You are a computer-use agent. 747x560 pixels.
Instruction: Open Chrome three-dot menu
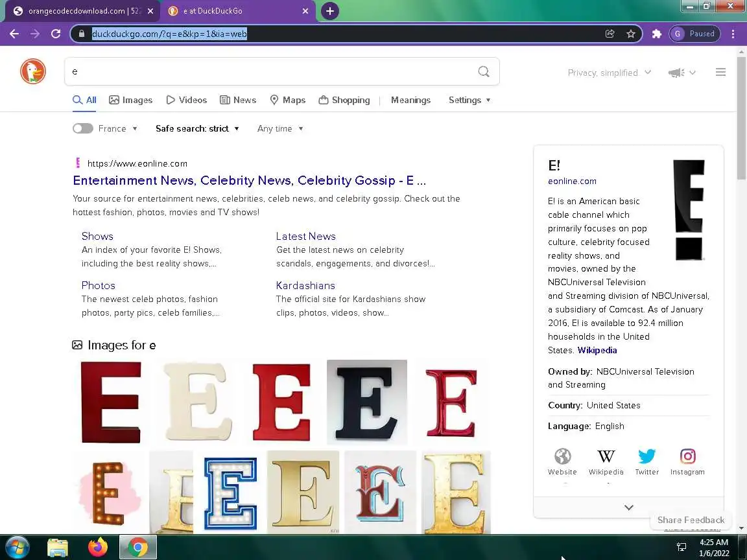coord(733,34)
